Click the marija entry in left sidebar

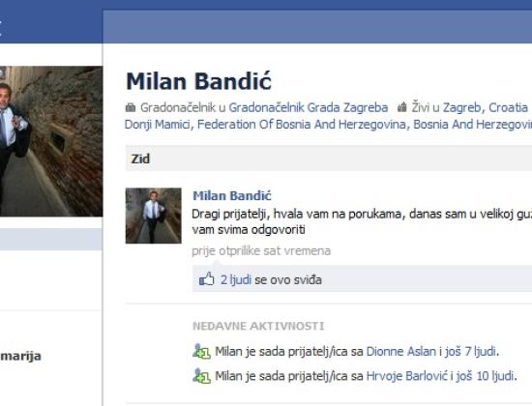point(20,356)
